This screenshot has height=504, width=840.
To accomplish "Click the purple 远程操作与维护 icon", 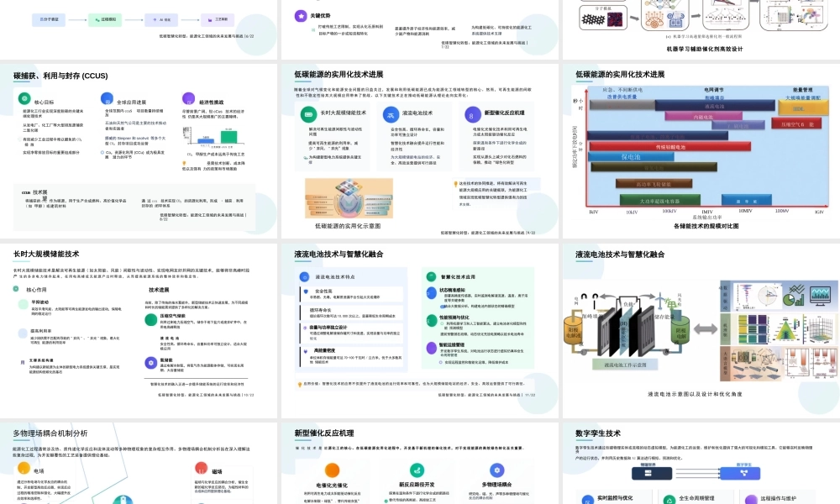I will click(x=751, y=500).
